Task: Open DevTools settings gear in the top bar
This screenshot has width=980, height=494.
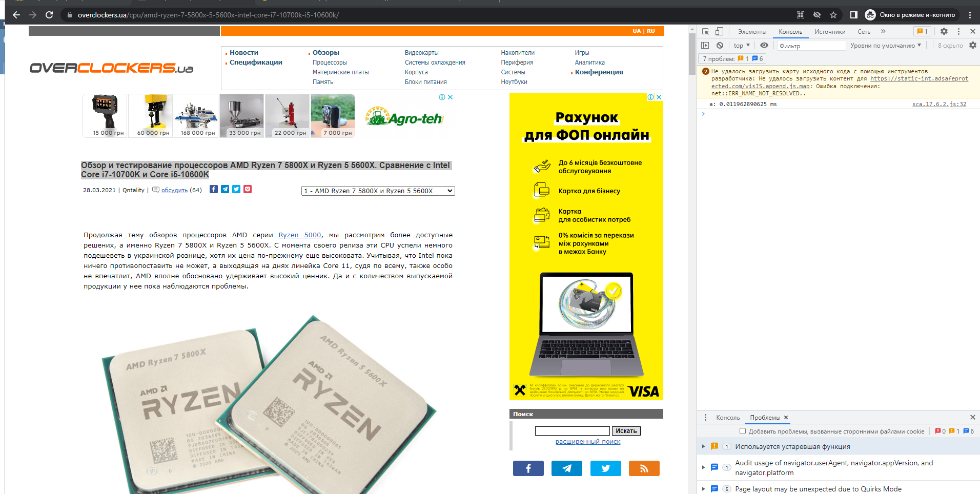Action: (x=944, y=31)
